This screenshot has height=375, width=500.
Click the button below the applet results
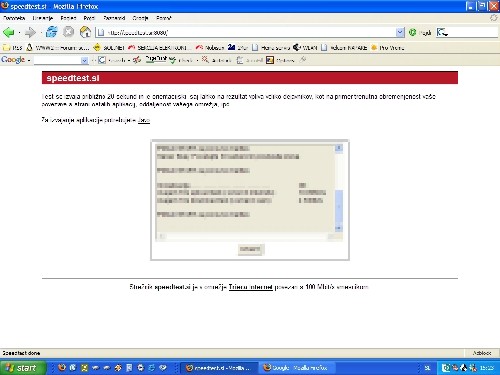click(251, 249)
